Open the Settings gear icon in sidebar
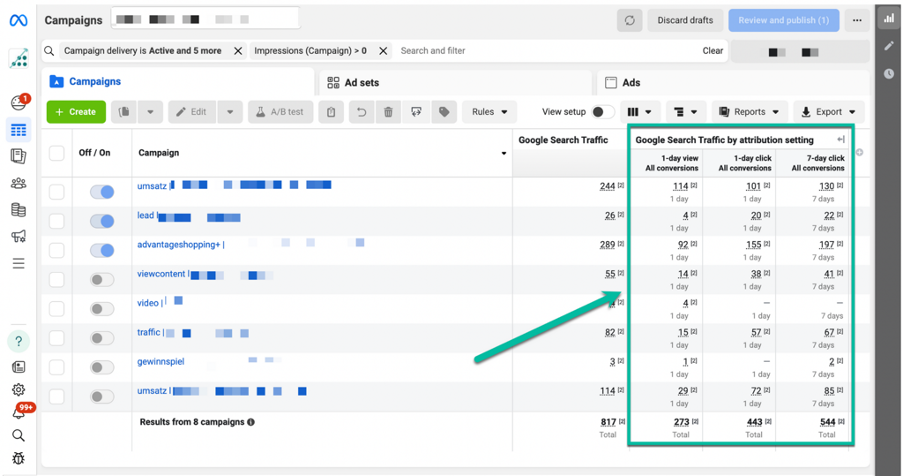 (x=18, y=390)
